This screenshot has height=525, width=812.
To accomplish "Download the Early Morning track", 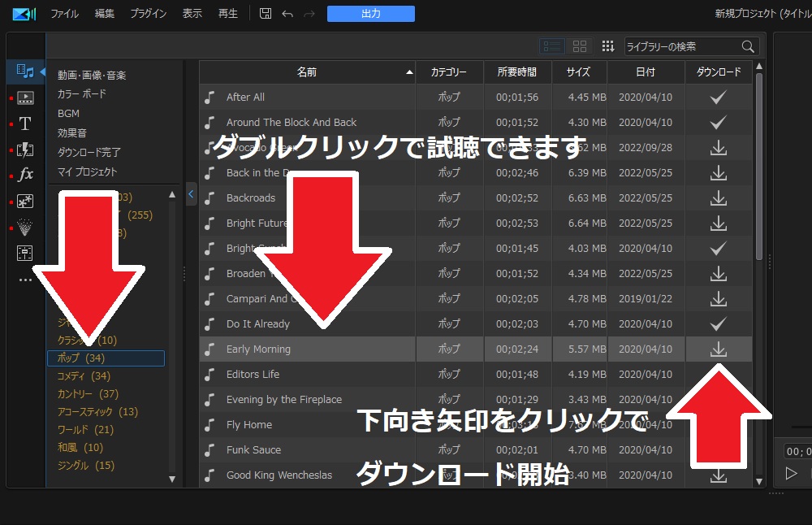I will [719, 349].
